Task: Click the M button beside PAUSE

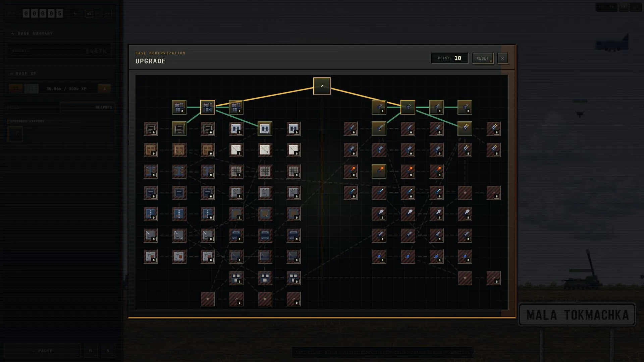Action: click(x=91, y=351)
